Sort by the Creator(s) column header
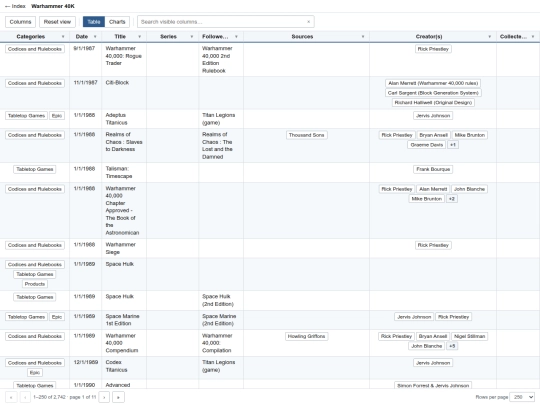Viewport: 540px width, 405px height. (429, 37)
